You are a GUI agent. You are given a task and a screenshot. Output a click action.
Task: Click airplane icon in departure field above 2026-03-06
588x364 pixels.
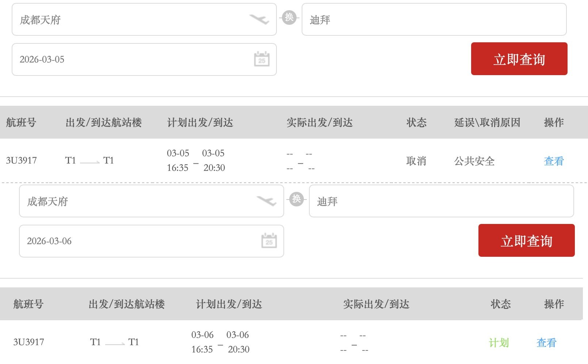pyautogui.click(x=266, y=201)
